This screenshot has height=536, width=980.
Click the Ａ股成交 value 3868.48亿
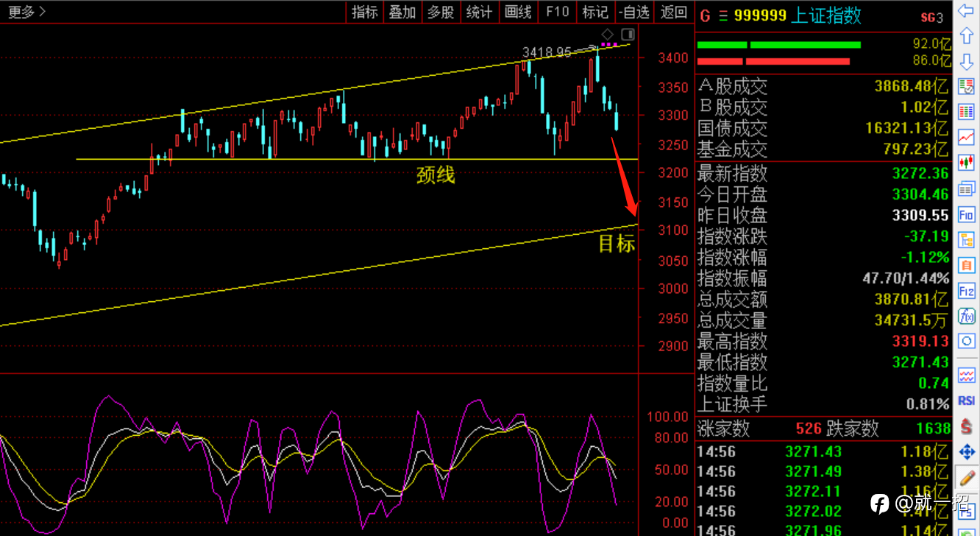click(911, 87)
